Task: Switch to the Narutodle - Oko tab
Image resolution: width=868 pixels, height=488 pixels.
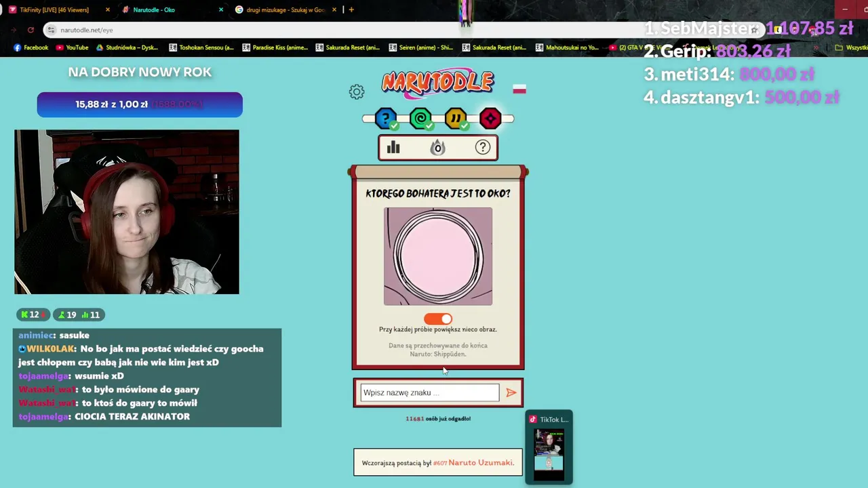Action: point(154,9)
